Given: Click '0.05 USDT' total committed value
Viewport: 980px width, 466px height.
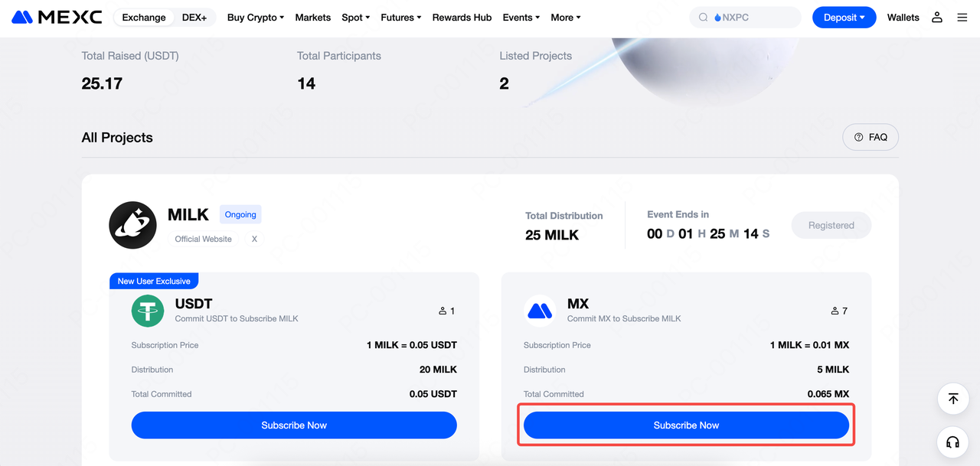Looking at the screenshot, I should click(x=433, y=394).
